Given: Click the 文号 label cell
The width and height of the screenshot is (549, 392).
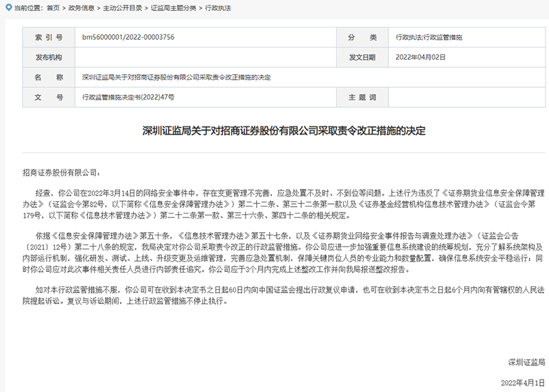Looking at the screenshot, I should [49, 97].
